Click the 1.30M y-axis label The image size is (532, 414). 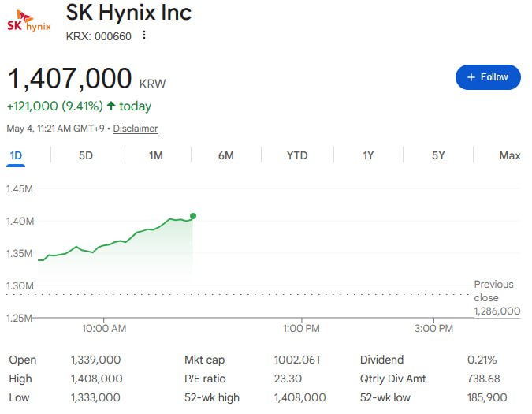20,286
